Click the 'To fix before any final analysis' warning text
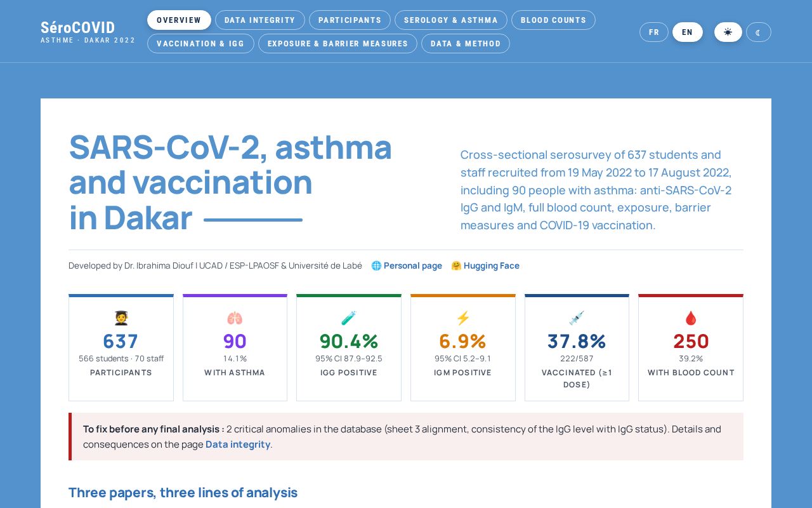 [x=154, y=429]
